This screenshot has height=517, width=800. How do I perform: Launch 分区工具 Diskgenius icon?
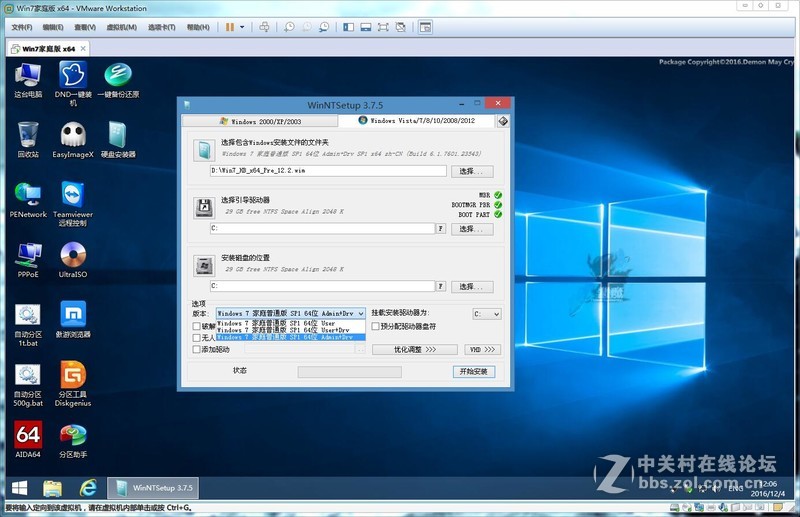click(x=73, y=384)
